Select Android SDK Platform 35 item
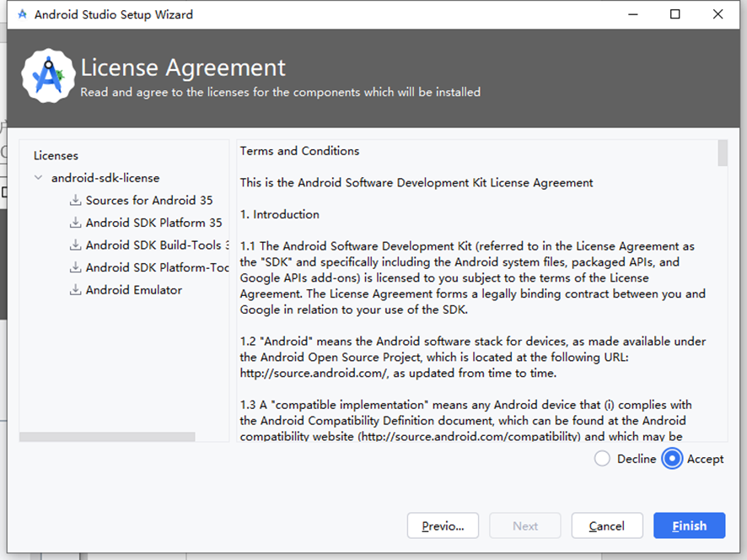Image resolution: width=747 pixels, height=560 pixels. click(154, 223)
